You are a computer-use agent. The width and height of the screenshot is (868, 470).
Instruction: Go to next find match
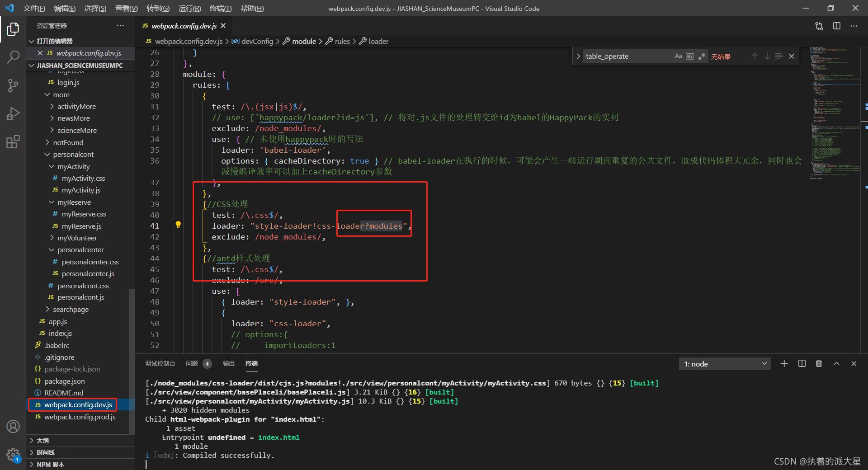767,56
